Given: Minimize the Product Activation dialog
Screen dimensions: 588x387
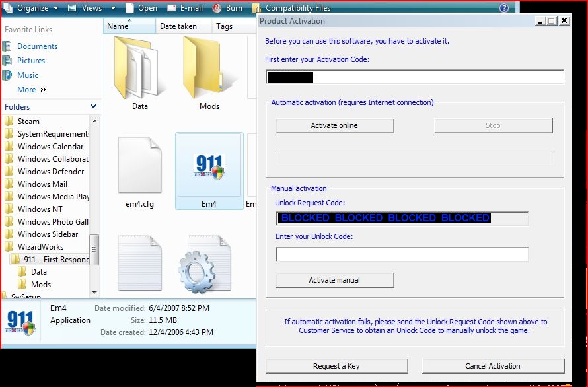Looking at the screenshot, I should coord(540,21).
